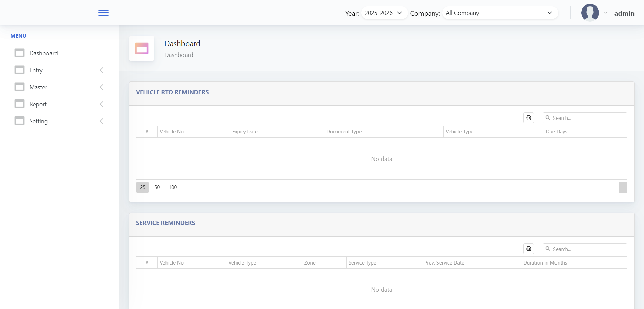
Task: Click the Dashboard page header icon
Action: tap(141, 49)
